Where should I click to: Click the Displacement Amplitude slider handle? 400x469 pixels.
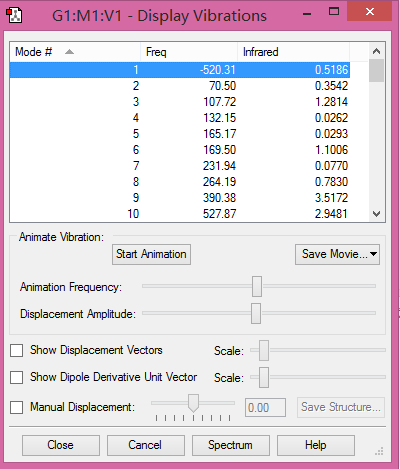(x=256, y=313)
